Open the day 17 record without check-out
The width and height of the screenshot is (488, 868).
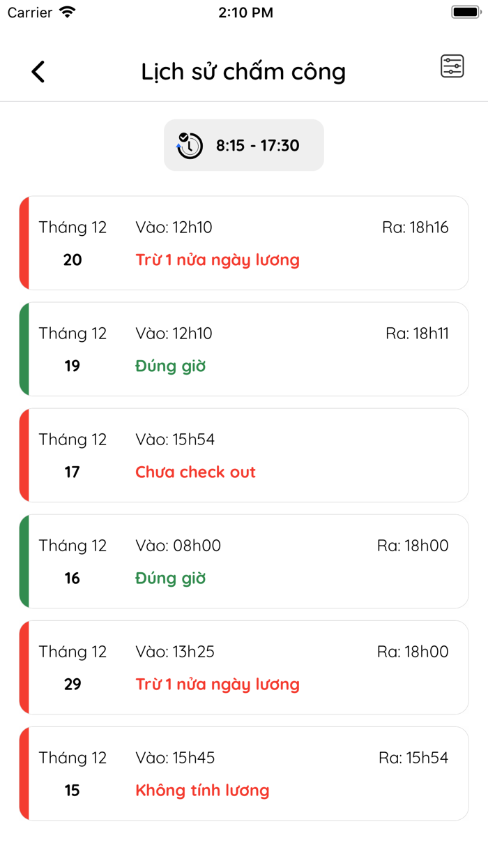coord(244,455)
